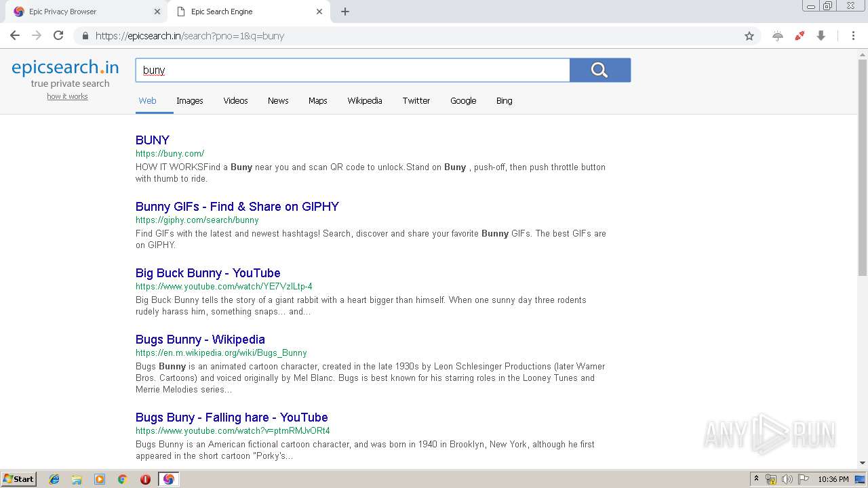Open the youtube.com/watch?v=ptmRMJvORt4 URL
This screenshot has height=488, width=868.
click(233, 430)
